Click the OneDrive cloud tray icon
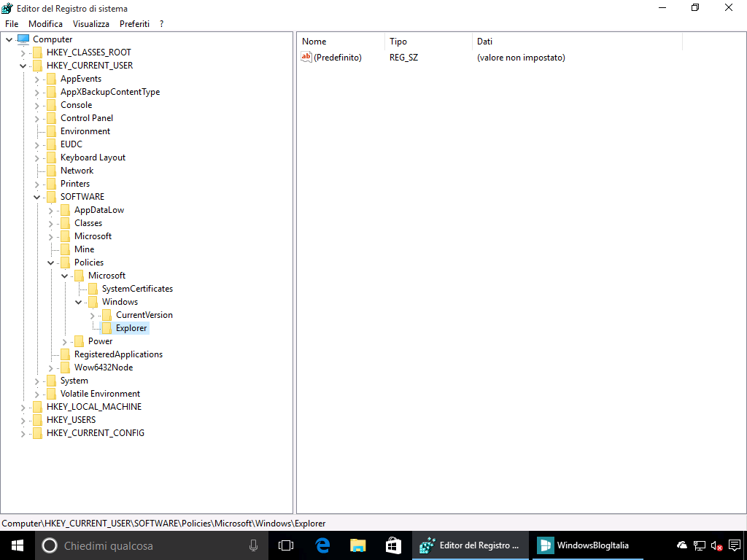The height and width of the screenshot is (560, 747). click(x=682, y=545)
